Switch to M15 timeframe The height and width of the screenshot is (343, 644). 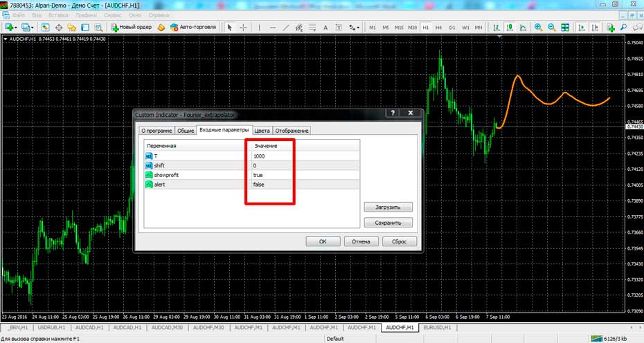tap(400, 27)
